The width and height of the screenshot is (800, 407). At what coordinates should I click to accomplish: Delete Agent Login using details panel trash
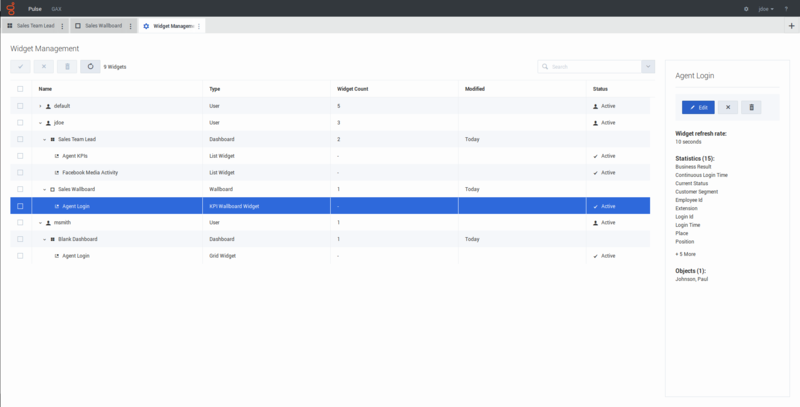(753, 107)
